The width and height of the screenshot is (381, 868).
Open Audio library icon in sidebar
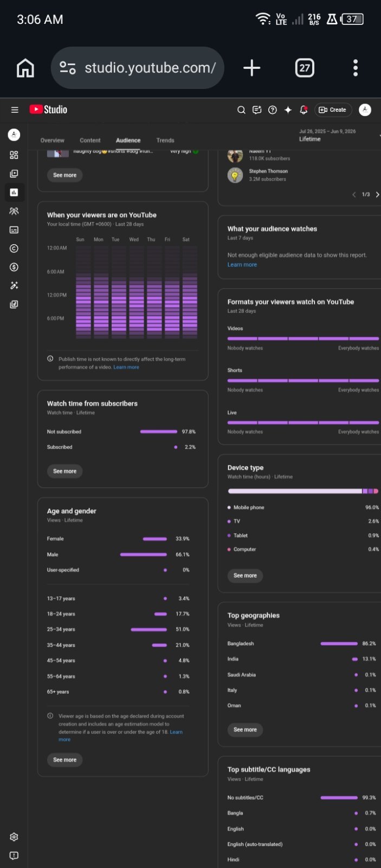pos(14,304)
